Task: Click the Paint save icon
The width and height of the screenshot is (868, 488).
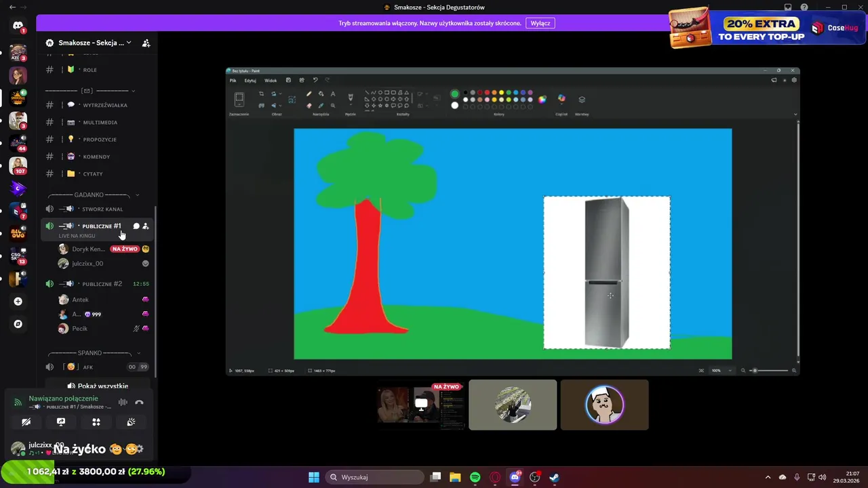Action: tap(288, 80)
